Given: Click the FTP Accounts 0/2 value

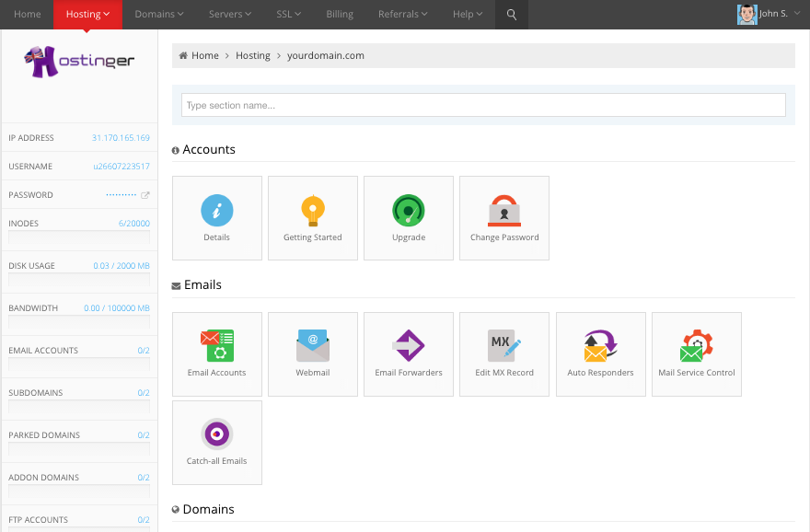Looking at the screenshot, I should point(144,520).
